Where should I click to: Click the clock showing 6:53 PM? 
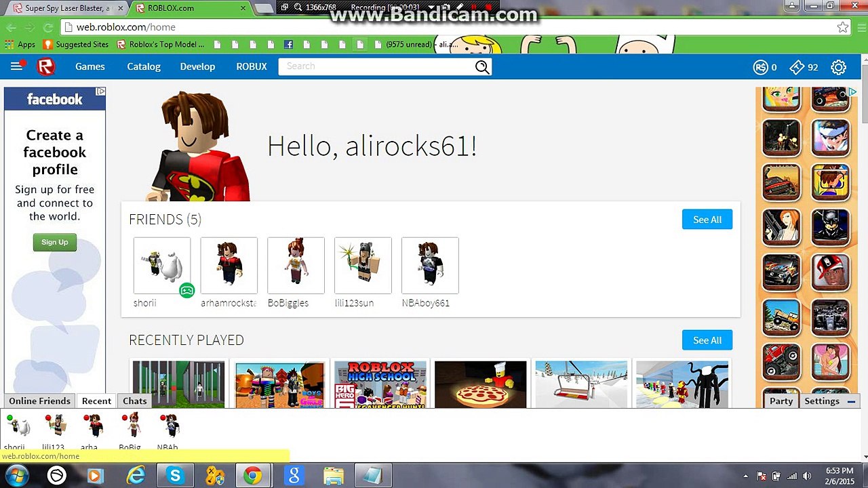[x=840, y=471]
